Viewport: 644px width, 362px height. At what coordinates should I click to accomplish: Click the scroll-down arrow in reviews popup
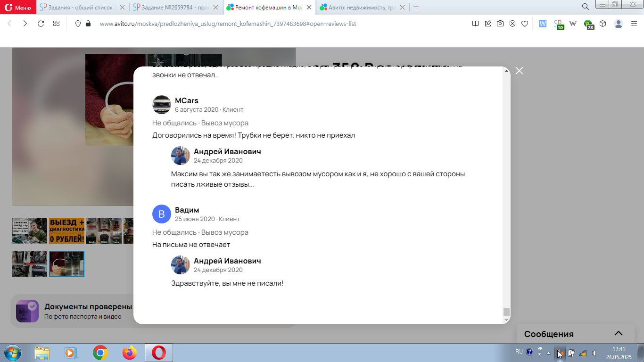(x=507, y=320)
